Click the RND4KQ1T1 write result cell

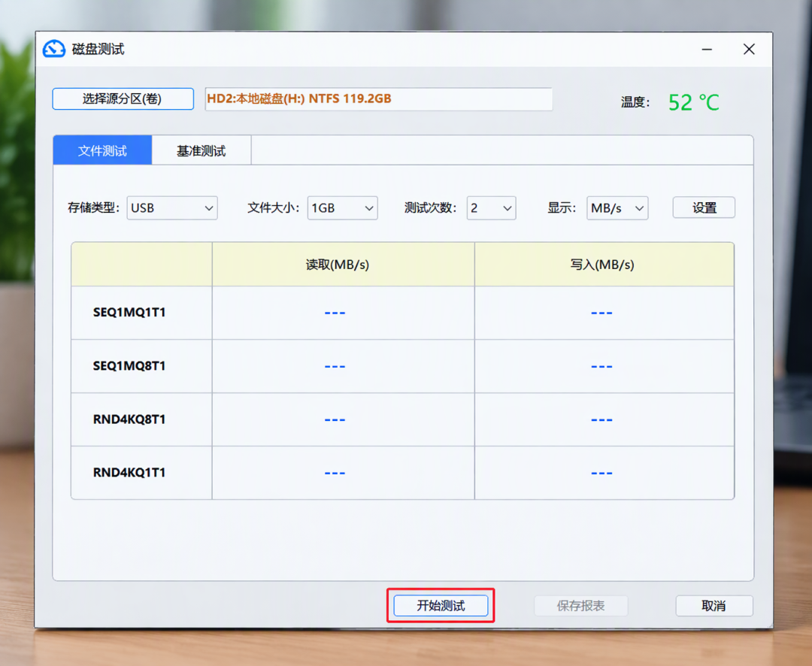[604, 473]
